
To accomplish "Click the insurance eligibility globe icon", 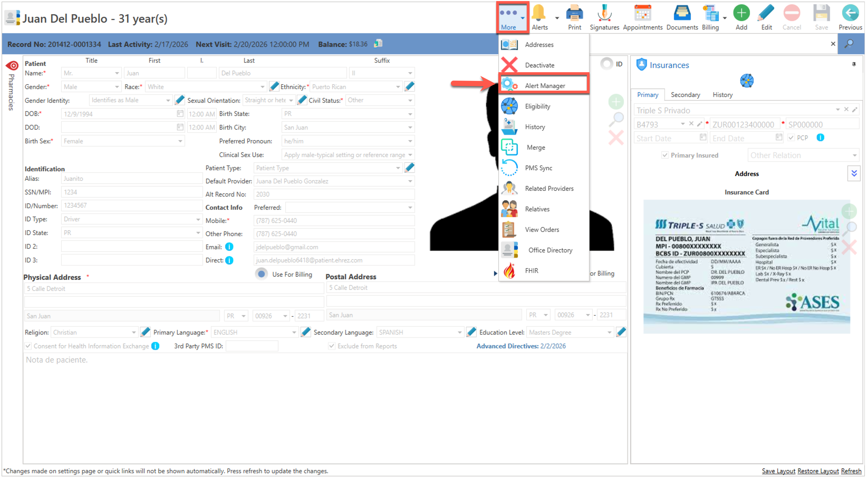I will click(x=747, y=81).
